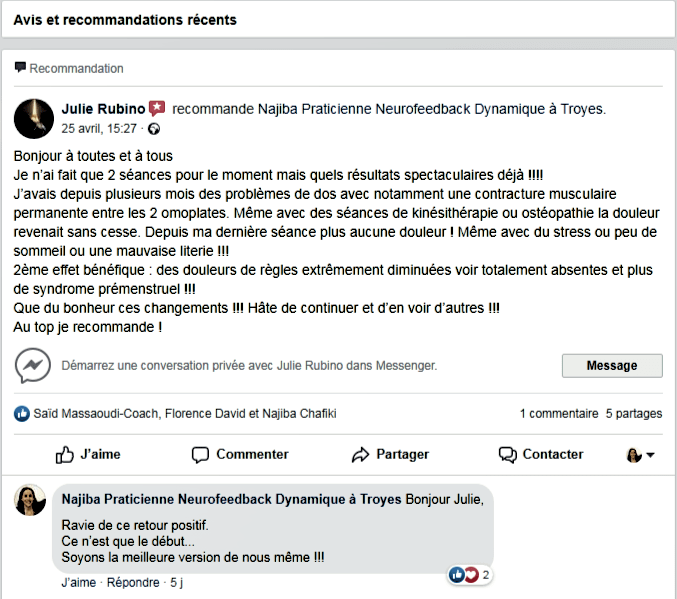Click the blue like reaction icon under post
Viewport: 677px width, 599px height.
click(x=22, y=413)
